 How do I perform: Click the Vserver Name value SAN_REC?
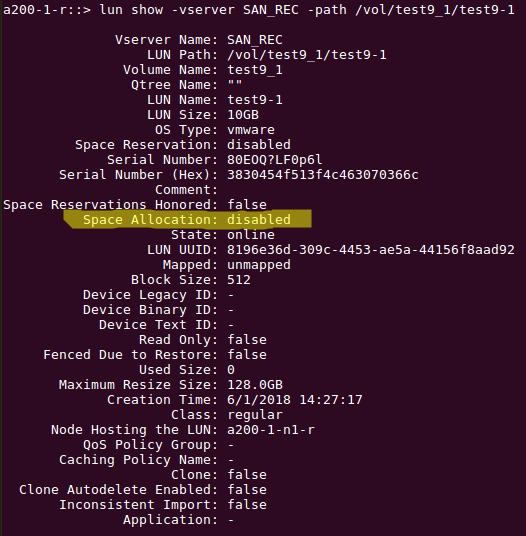(255, 40)
